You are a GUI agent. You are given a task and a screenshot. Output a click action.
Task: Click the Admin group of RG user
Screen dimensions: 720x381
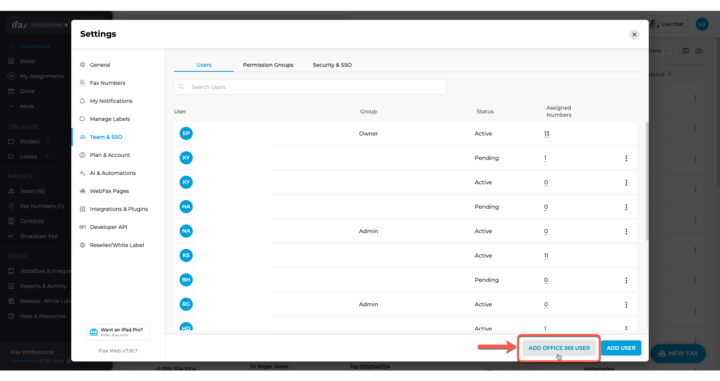click(x=368, y=304)
